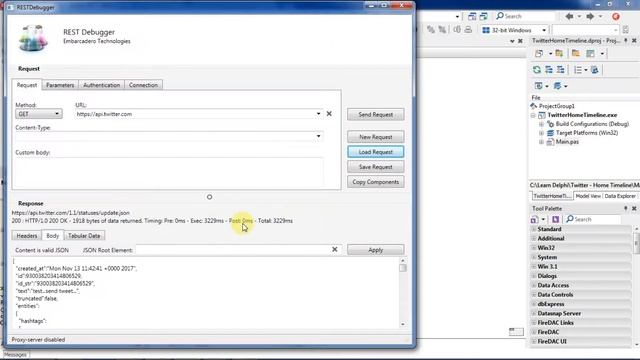Click the second window layout icon near Search
640x360 pixels.
tap(484, 16)
